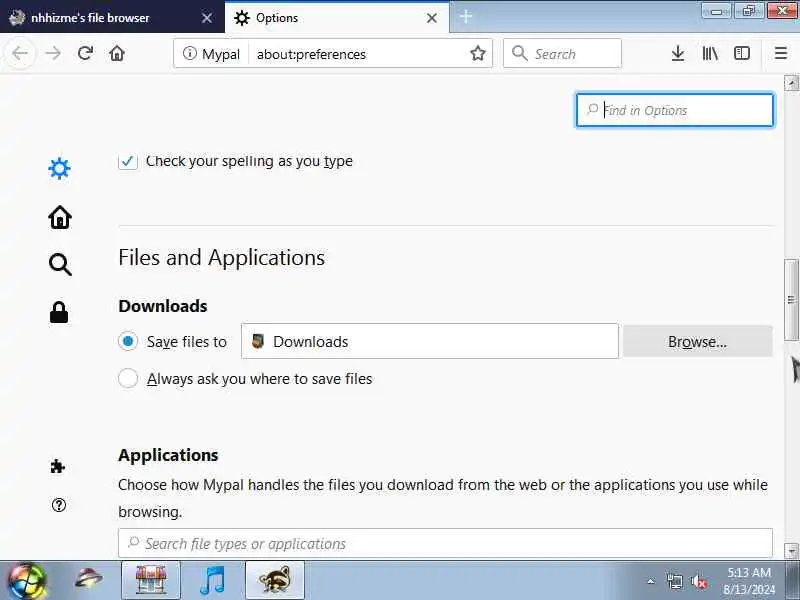This screenshot has height=600, width=800.
Task: Open the Downloads panel arrow icon
Action: pyautogui.click(x=678, y=53)
